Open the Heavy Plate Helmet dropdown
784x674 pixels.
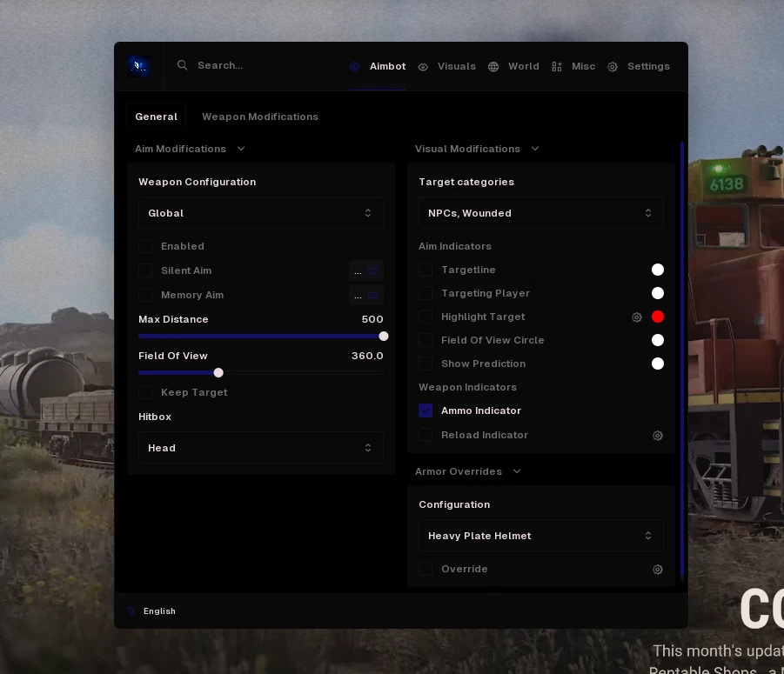pyautogui.click(x=541, y=536)
